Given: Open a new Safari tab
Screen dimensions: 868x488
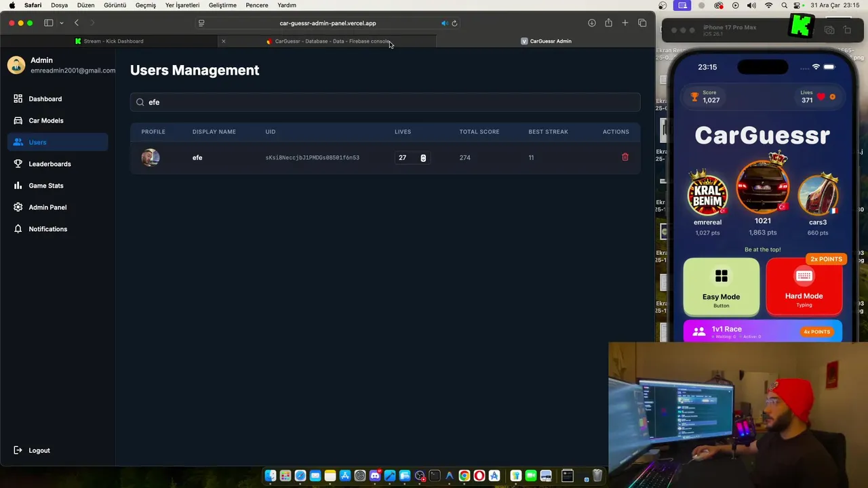Looking at the screenshot, I should pyautogui.click(x=625, y=23).
